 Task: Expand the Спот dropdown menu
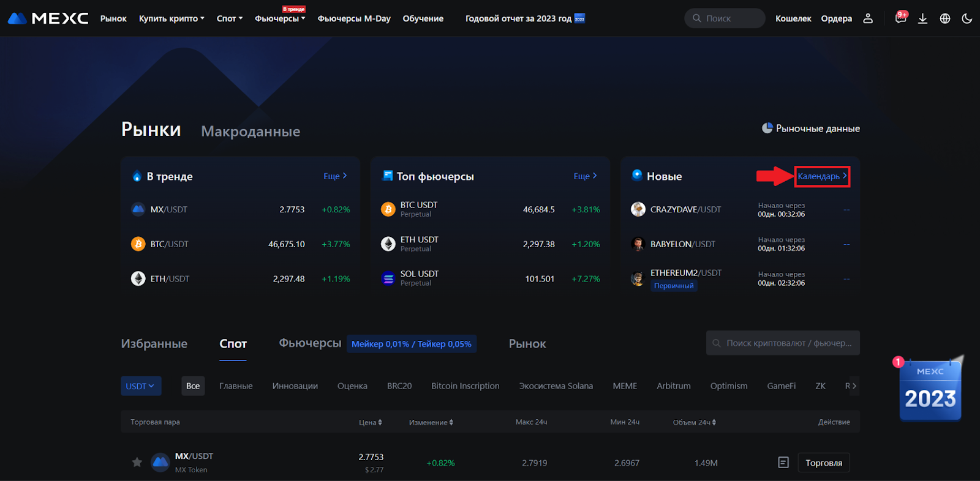coord(230,18)
